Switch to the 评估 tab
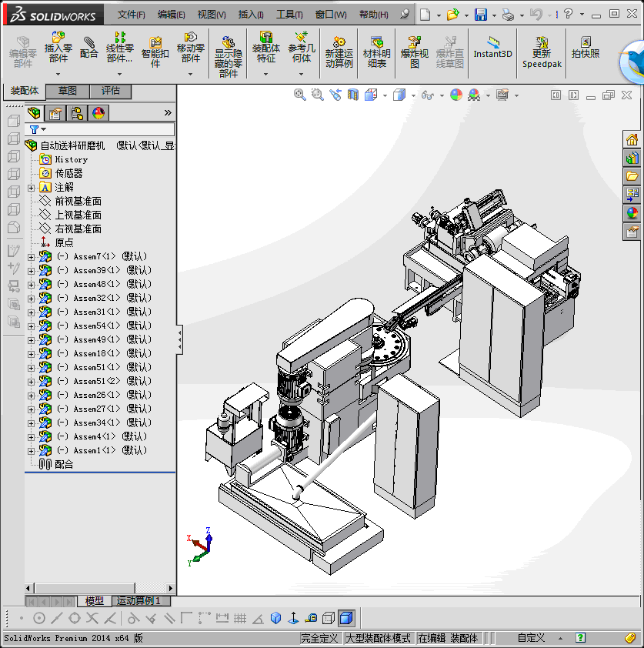644x648 pixels. (x=111, y=91)
